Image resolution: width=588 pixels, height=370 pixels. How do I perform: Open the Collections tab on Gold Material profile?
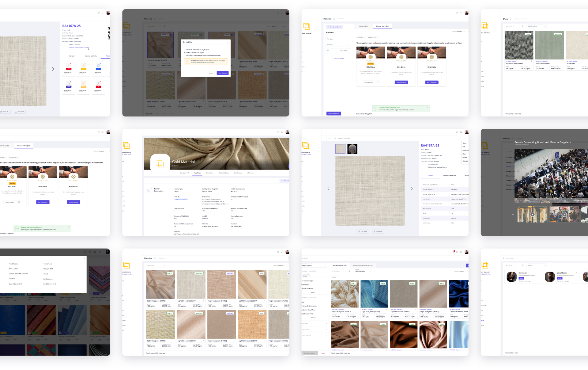click(209, 173)
